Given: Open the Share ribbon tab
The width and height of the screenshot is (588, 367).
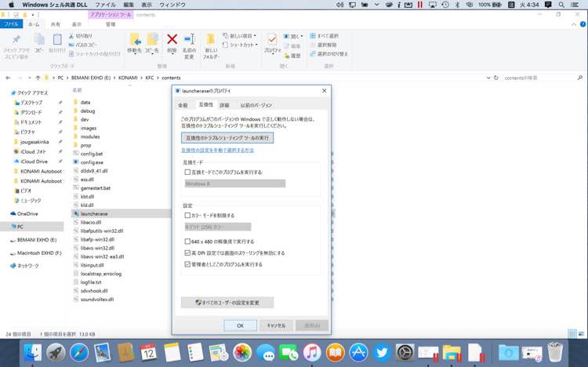Looking at the screenshot, I should [x=56, y=24].
